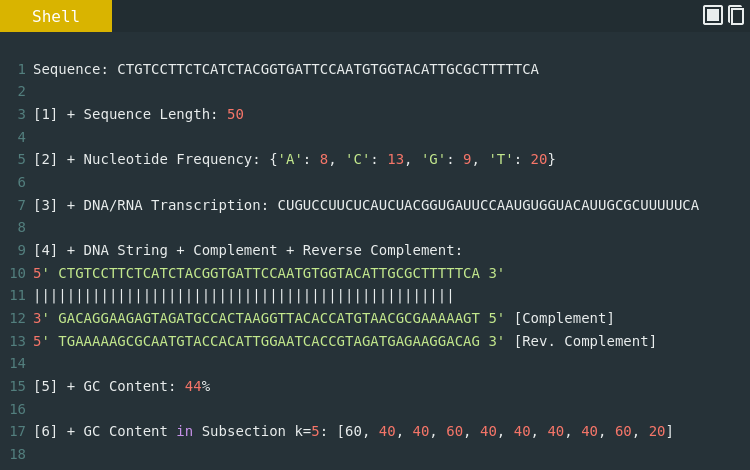Click the 'T' frequency value 20

click(539, 159)
